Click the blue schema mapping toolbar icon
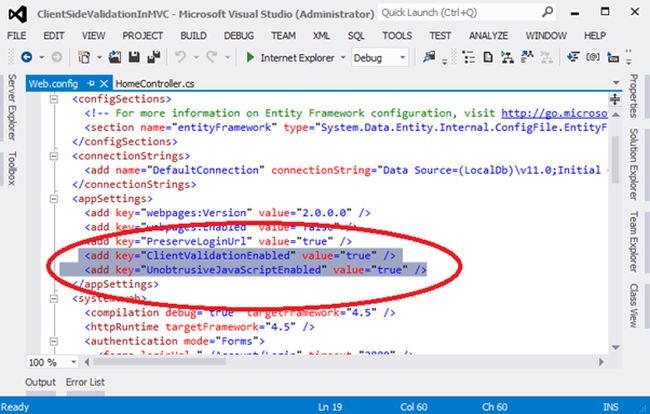This screenshot has width=650, height=414. pos(527,57)
